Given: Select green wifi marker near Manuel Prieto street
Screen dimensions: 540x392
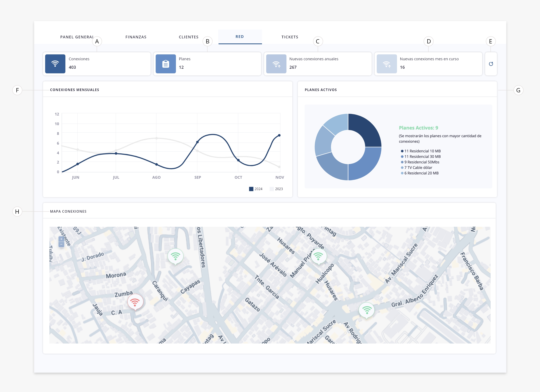Looking at the screenshot, I should point(318,256).
